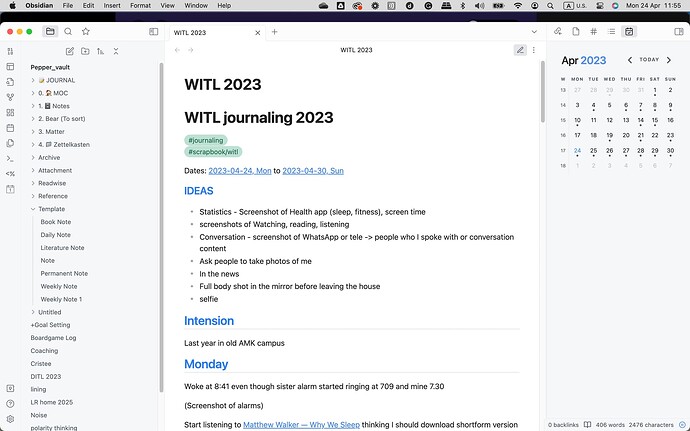Open the Daily Note template file
Screen dimensions: 690x431
pos(55,235)
